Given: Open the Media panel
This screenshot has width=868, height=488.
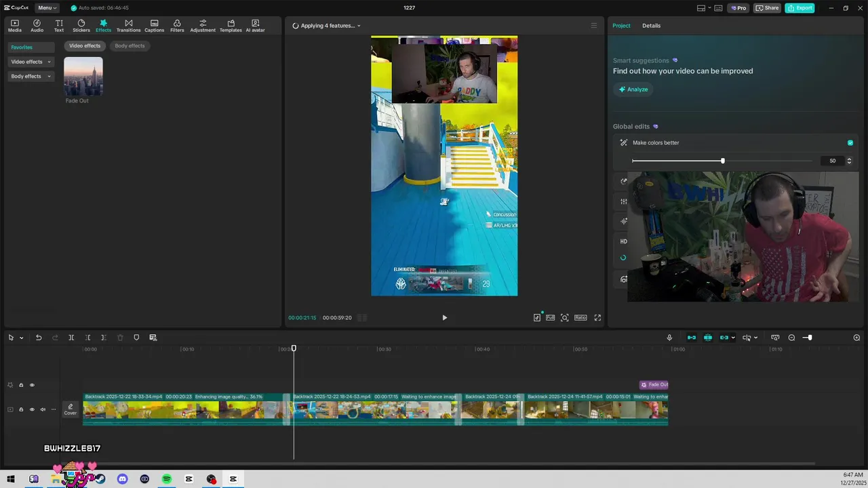Looking at the screenshot, I should pyautogui.click(x=14, y=26).
